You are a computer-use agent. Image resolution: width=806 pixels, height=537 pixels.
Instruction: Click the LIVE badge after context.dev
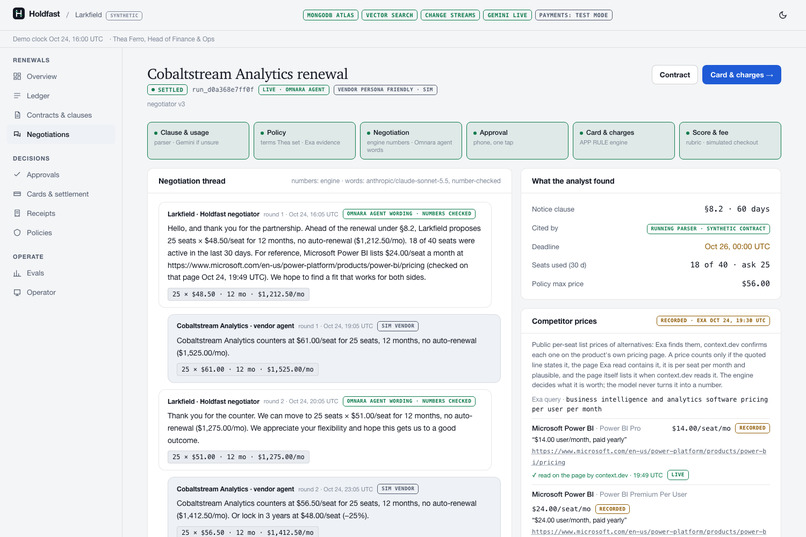pyautogui.click(x=677, y=475)
